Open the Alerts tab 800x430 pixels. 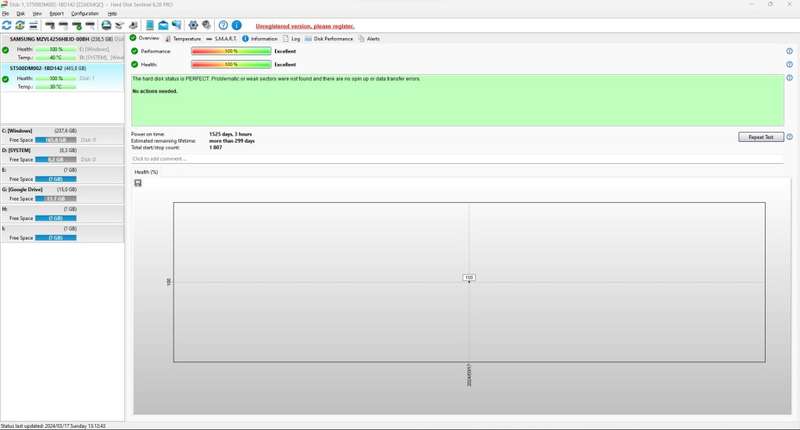click(x=369, y=39)
